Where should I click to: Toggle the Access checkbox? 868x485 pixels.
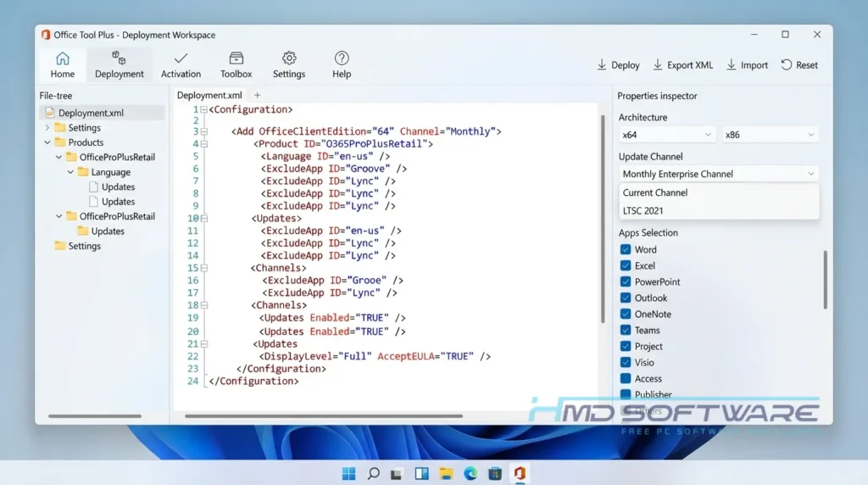pos(626,379)
